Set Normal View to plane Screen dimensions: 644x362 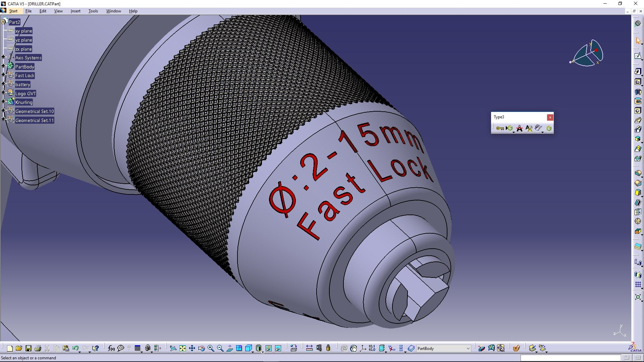pos(229,349)
